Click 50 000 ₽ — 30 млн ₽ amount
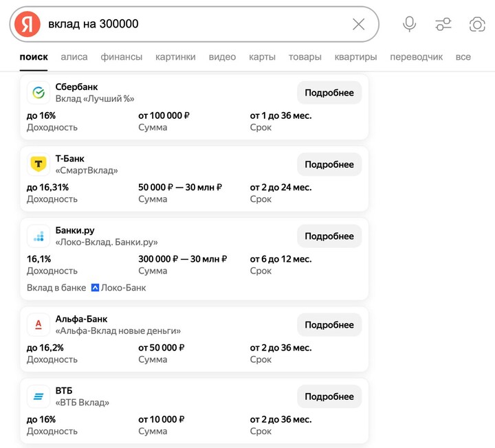This screenshot has height=448, width=495. coord(180,188)
